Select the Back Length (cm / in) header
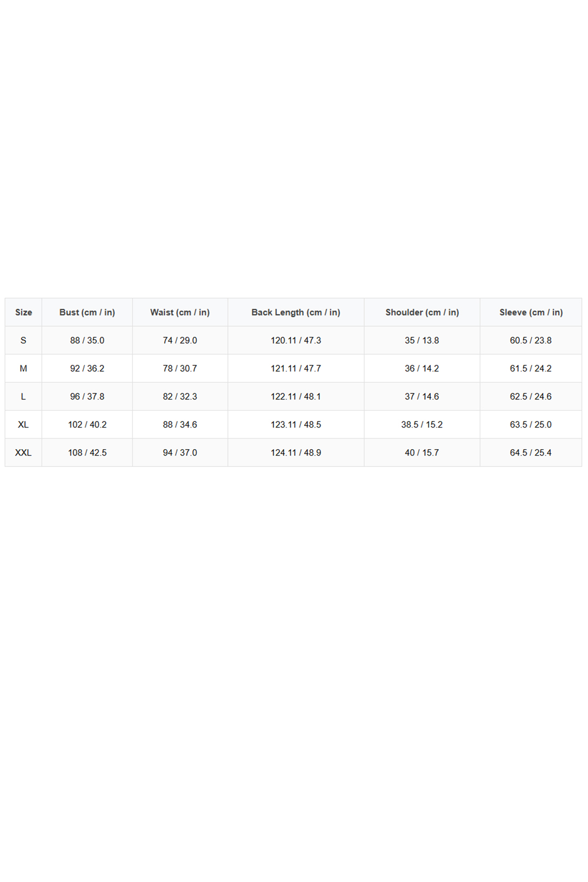 click(x=296, y=312)
